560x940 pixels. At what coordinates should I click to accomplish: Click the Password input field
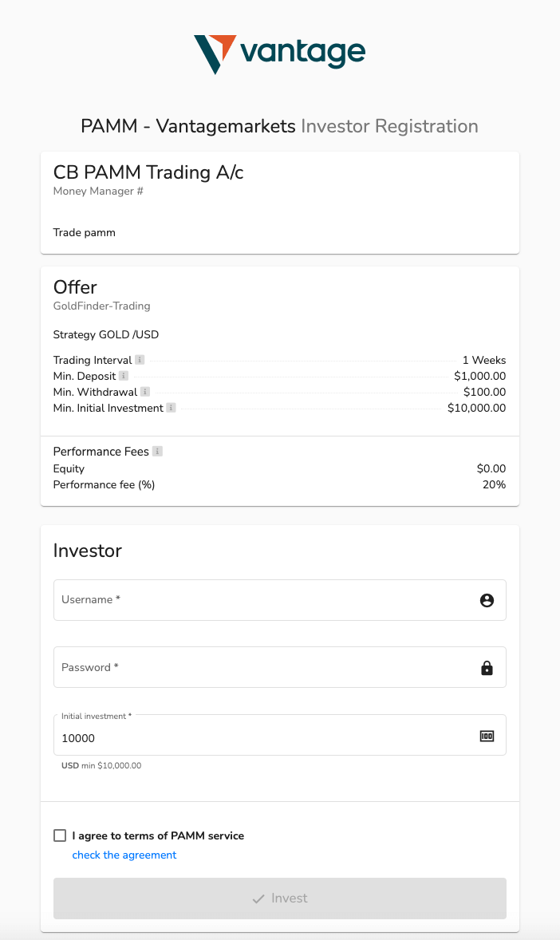coord(239,667)
